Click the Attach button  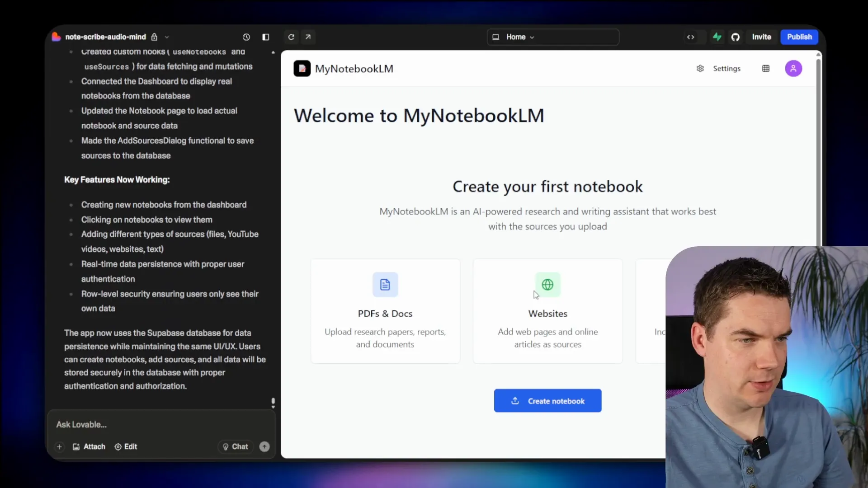coord(89,447)
